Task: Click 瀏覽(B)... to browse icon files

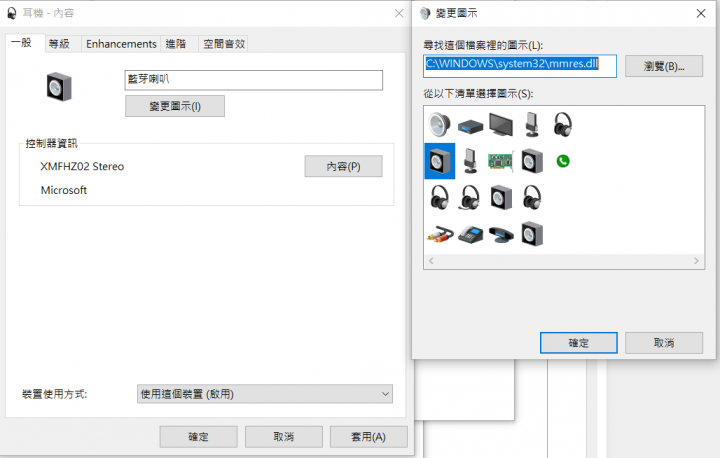Action: point(664,67)
